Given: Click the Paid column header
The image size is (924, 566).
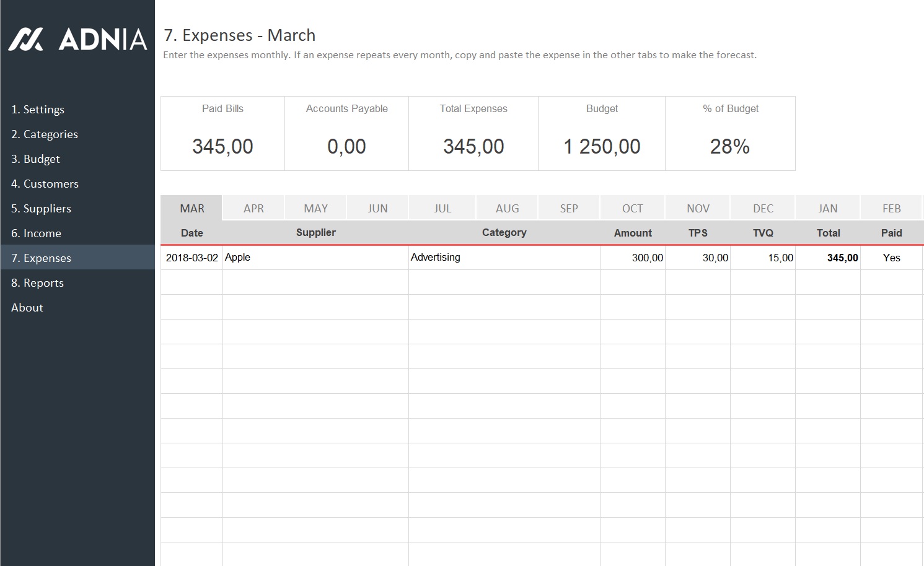Looking at the screenshot, I should coord(892,233).
